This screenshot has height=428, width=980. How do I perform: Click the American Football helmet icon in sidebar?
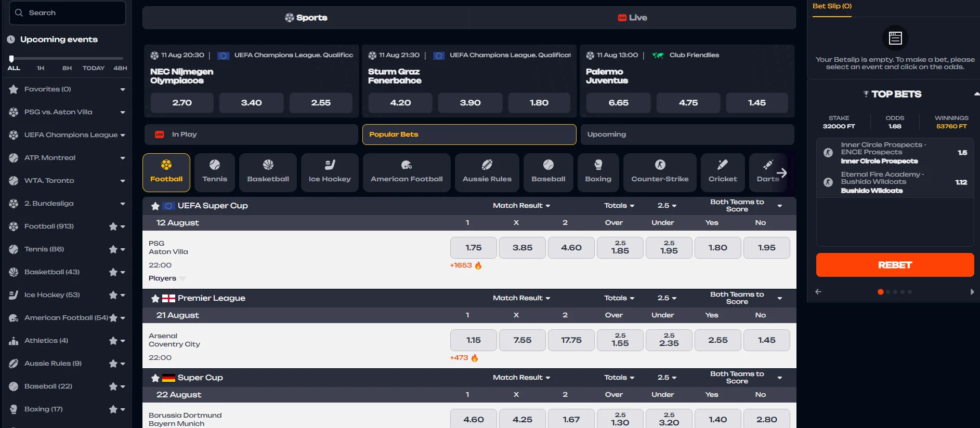(x=14, y=318)
